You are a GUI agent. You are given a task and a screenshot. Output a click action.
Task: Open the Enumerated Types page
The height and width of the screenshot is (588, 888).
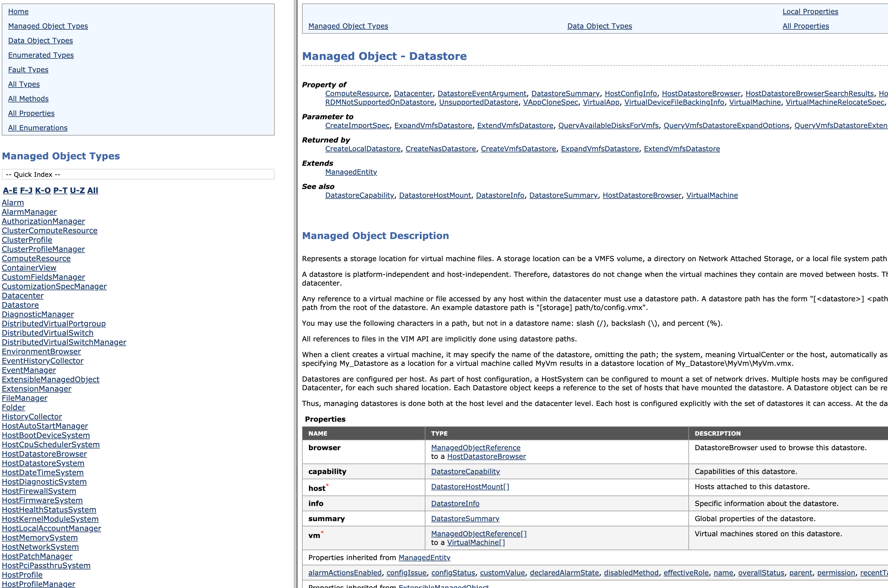pyautogui.click(x=41, y=55)
